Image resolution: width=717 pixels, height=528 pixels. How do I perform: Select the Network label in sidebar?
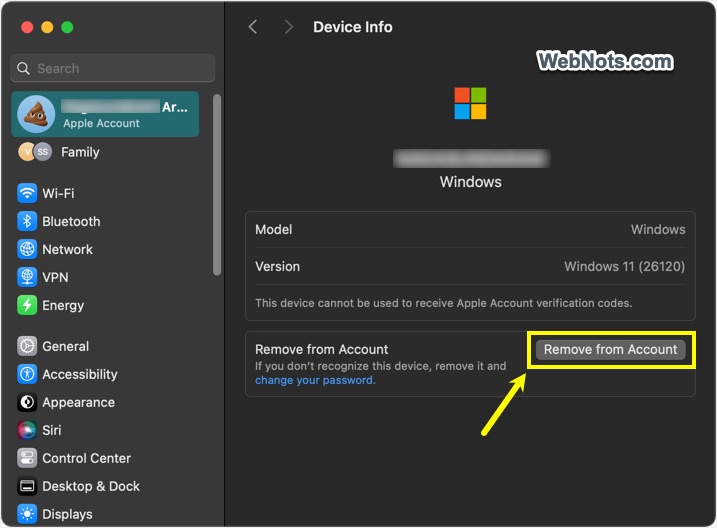[67, 249]
